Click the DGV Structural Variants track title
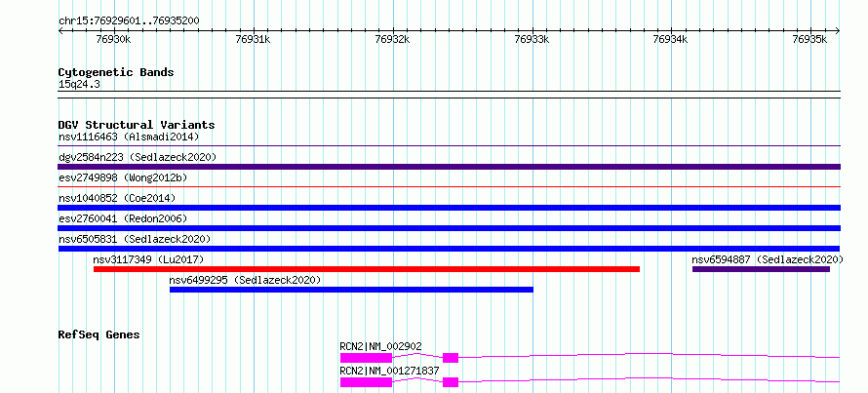The height and width of the screenshot is (393, 868). 137,125
